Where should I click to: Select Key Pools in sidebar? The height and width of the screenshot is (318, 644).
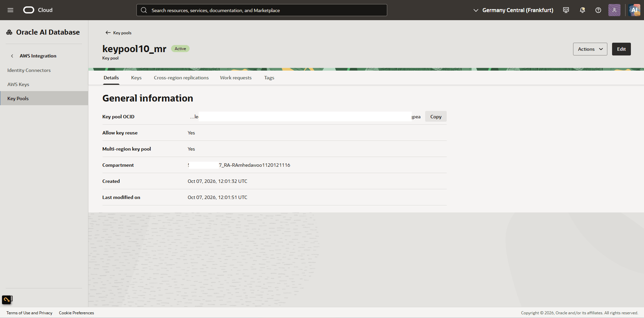(x=44, y=98)
